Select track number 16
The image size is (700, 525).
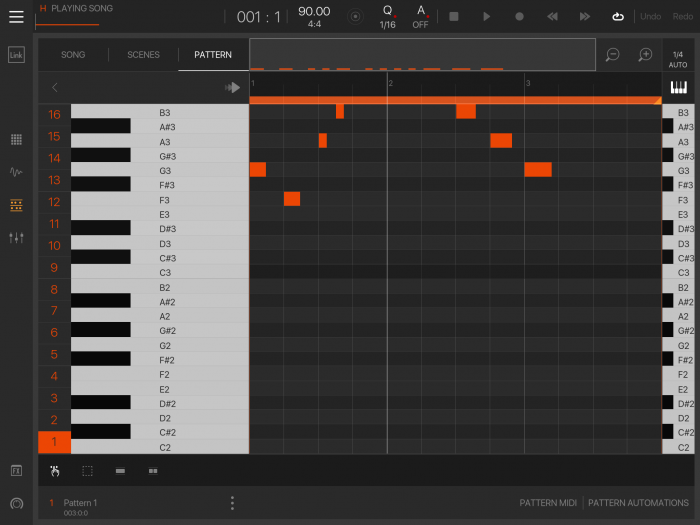coord(54,115)
